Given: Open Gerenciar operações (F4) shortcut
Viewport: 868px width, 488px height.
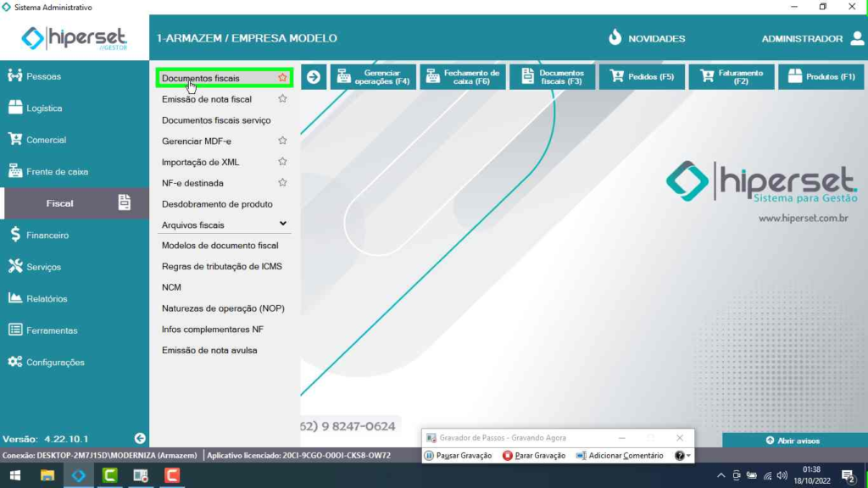Looking at the screenshot, I should click(x=373, y=77).
